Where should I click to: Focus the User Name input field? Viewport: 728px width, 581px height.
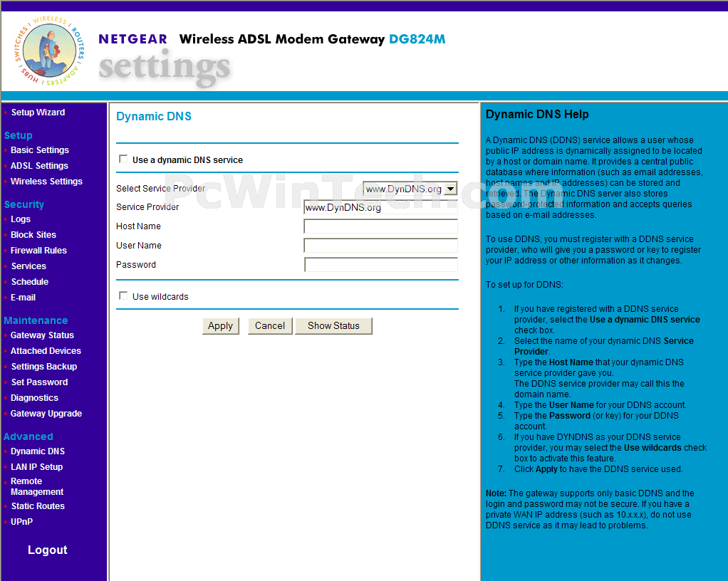coord(380,246)
